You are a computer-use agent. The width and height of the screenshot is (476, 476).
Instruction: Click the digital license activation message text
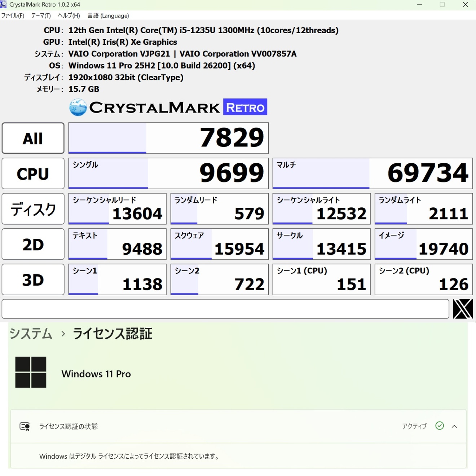129,456
